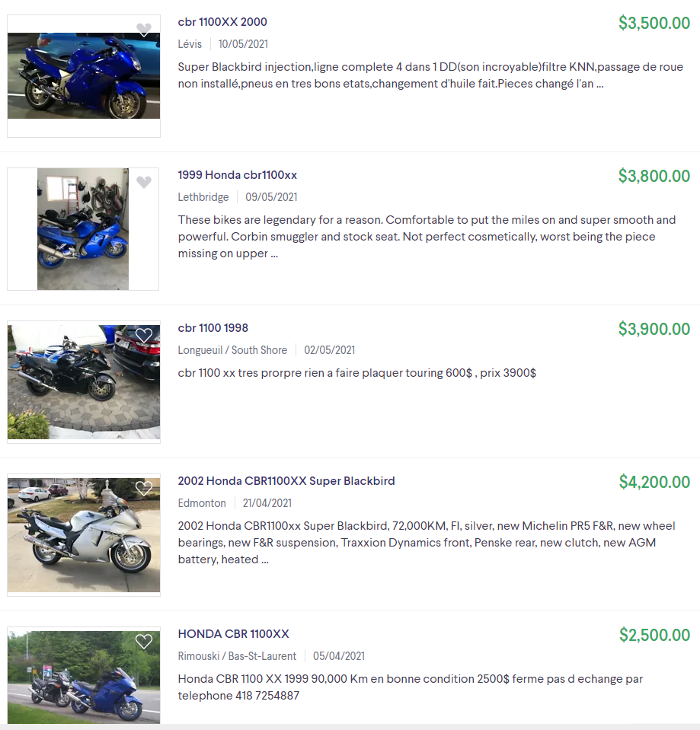
Task: View silver Blackbird photo from Edmonton listing
Action: tap(84, 535)
